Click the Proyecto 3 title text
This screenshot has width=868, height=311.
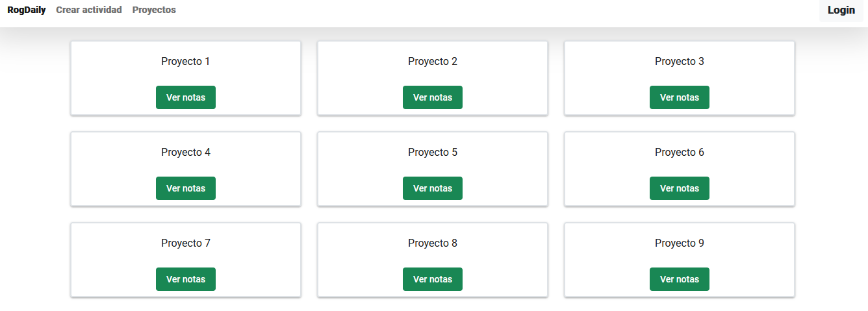[x=680, y=62]
